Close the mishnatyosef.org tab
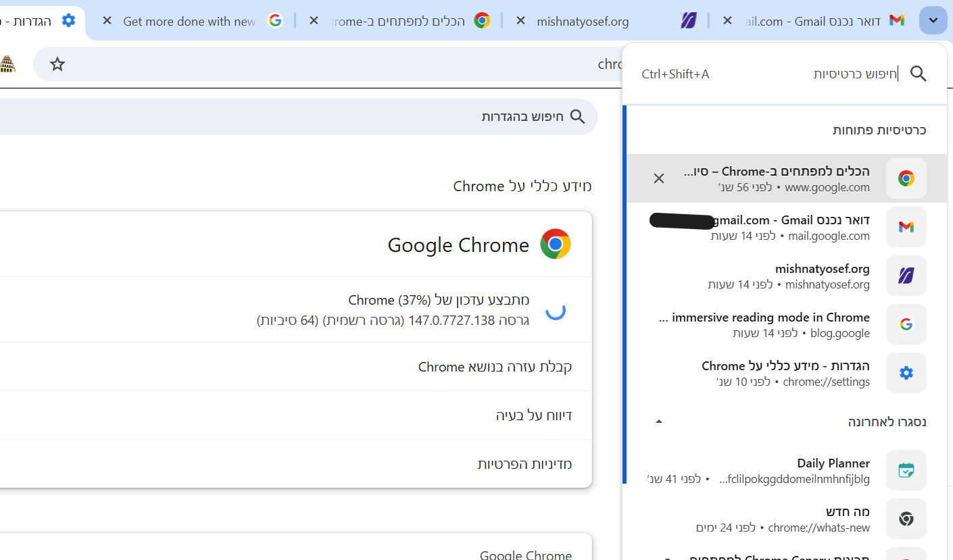This screenshot has height=560, width=953. [520, 21]
